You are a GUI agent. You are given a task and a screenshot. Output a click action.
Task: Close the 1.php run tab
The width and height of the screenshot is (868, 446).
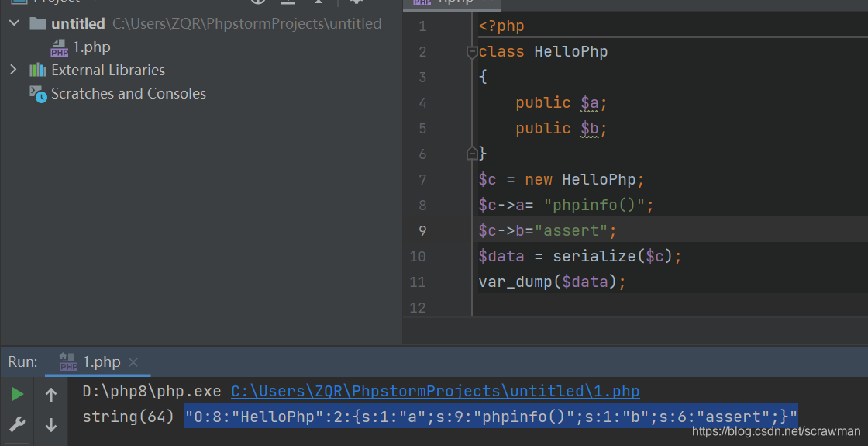click(x=133, y=362)
